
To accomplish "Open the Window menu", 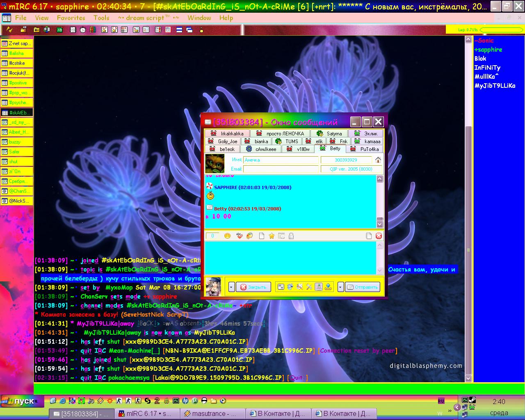I will pyautogui.click(x=199, y=18).
